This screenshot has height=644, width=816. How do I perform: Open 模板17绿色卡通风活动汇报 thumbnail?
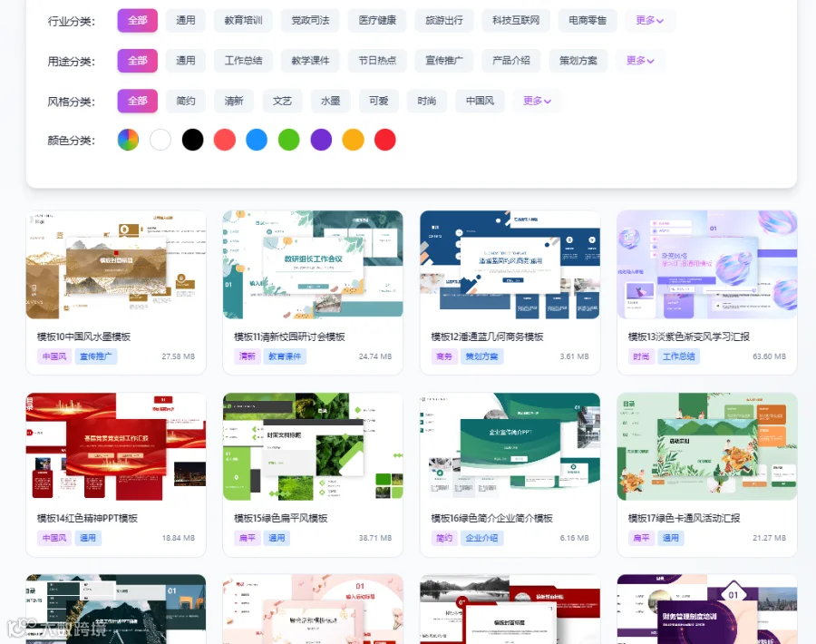[x=706, y=446]
